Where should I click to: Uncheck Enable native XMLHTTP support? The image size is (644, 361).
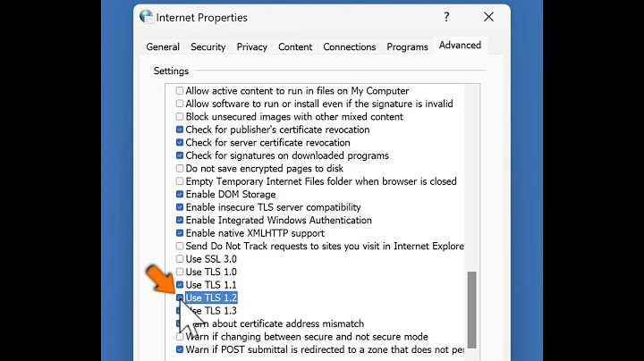tap(180, 233)
